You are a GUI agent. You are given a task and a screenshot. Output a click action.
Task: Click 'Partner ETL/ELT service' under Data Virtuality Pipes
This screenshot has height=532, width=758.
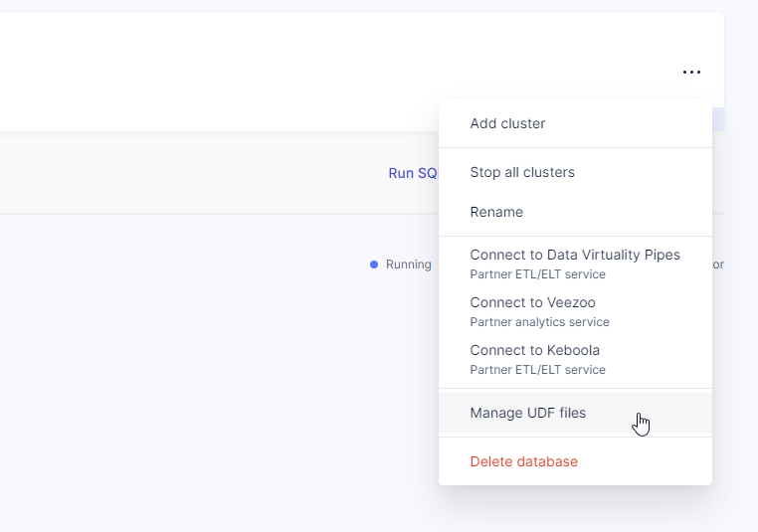point(537,274)
